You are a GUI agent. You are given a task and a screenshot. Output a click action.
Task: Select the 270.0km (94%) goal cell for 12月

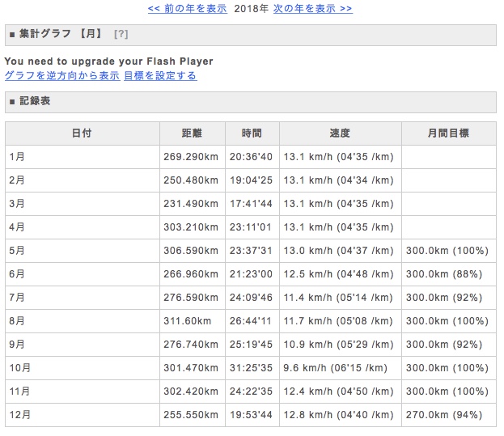[447, 415]
